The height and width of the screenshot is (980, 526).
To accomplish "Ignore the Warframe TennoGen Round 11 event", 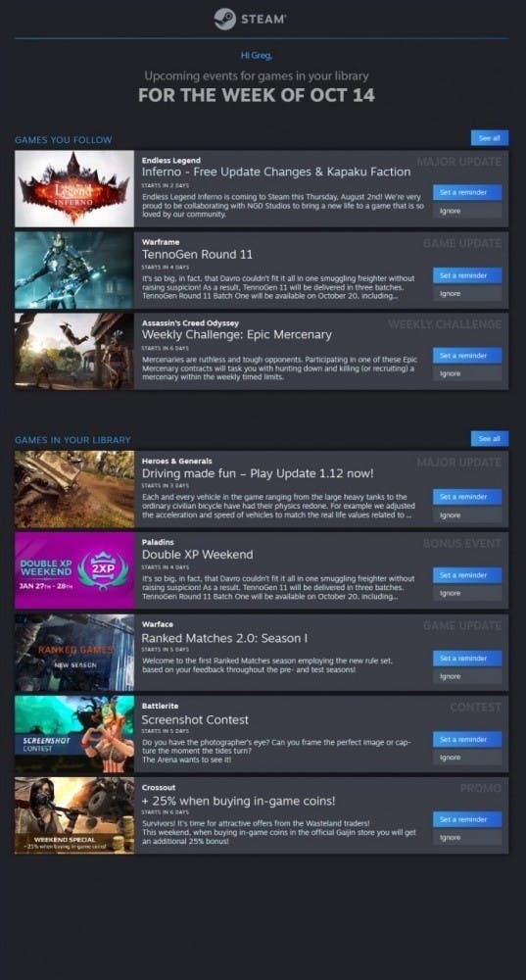I will click(x=467, y=294).
